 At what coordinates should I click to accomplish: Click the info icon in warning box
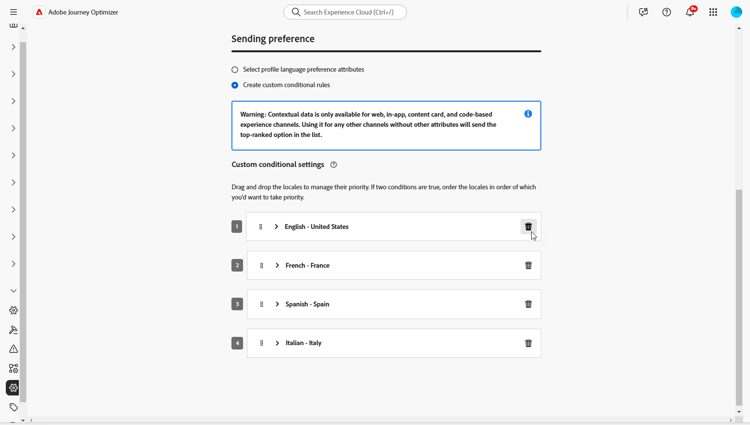tap(528, 114)
